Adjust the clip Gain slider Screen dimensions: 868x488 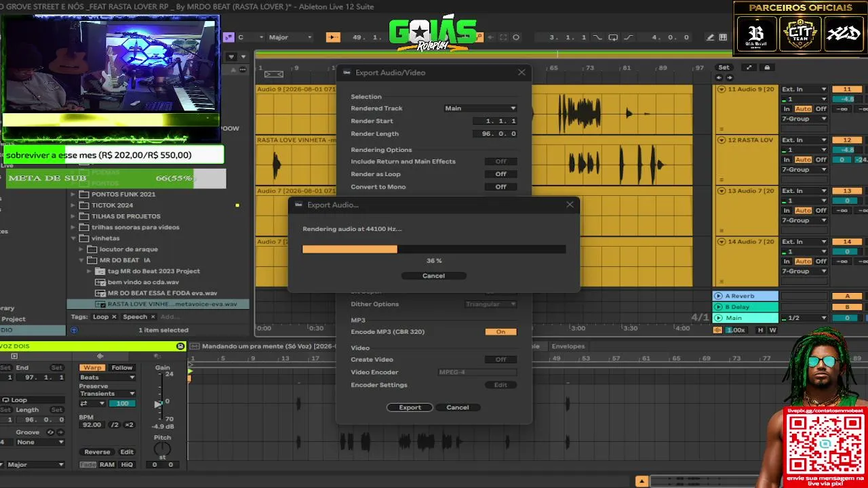pos(159,403)
